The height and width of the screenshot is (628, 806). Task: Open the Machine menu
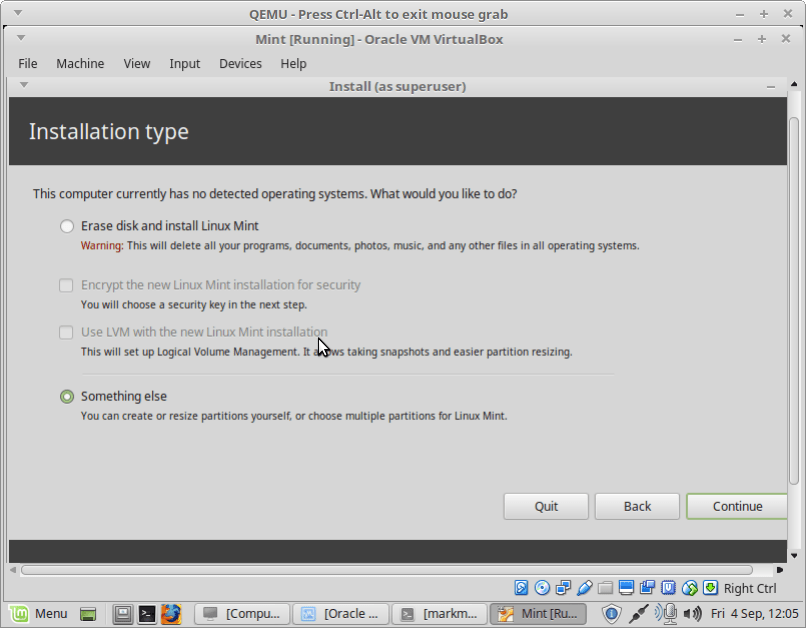coord(80,63)
